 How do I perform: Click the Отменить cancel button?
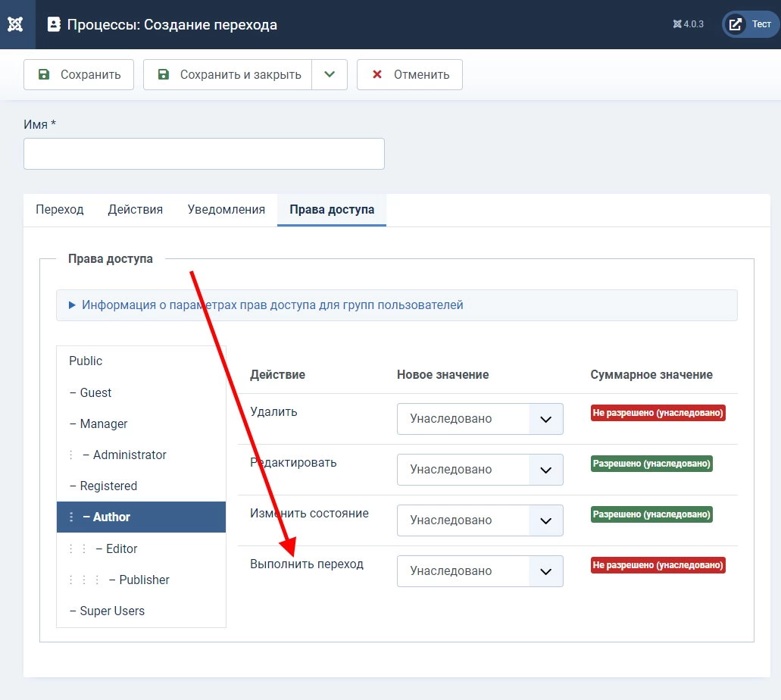pos(409,75)
